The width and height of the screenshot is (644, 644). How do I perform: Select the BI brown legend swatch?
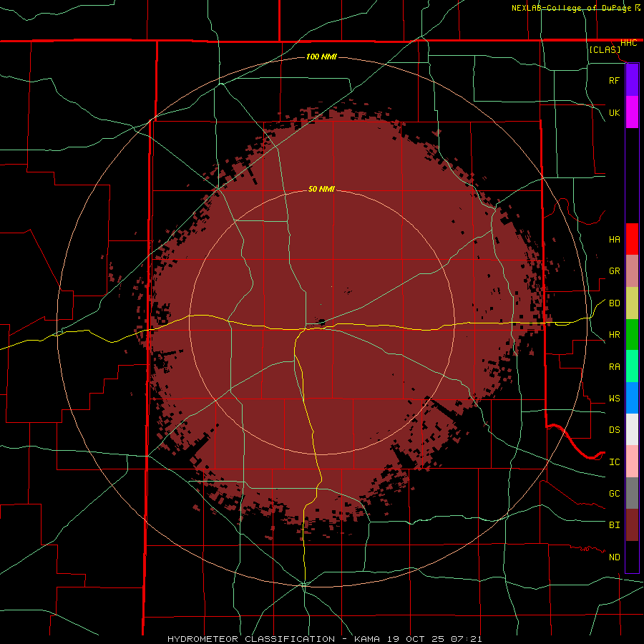(632, 525)
